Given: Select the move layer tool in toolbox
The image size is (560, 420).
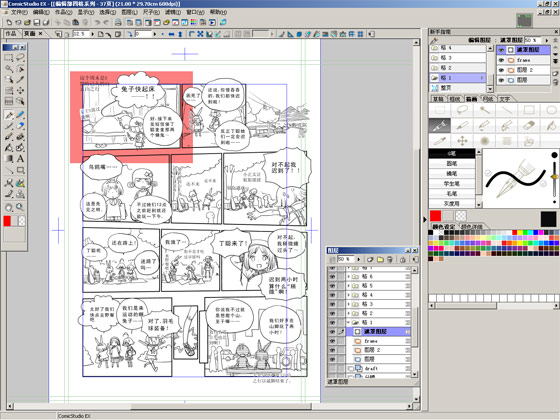Looking at the screenshot, I should pos(20,90).
